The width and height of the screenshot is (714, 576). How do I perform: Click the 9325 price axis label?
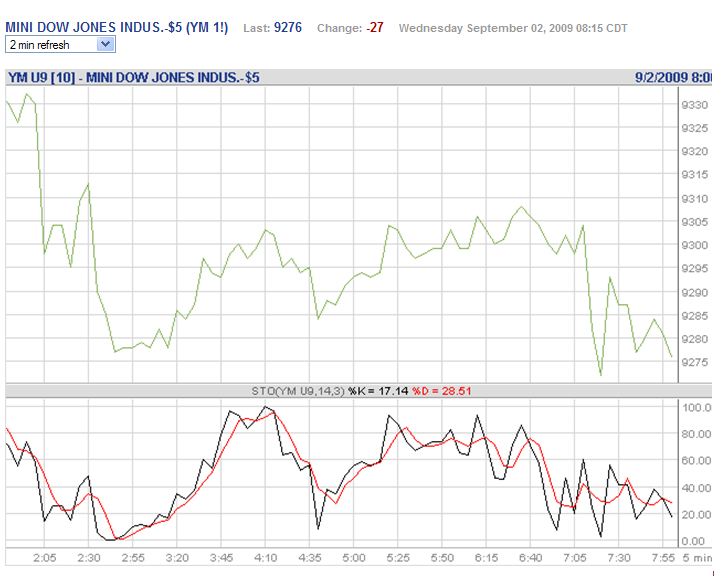coord(695,128)
